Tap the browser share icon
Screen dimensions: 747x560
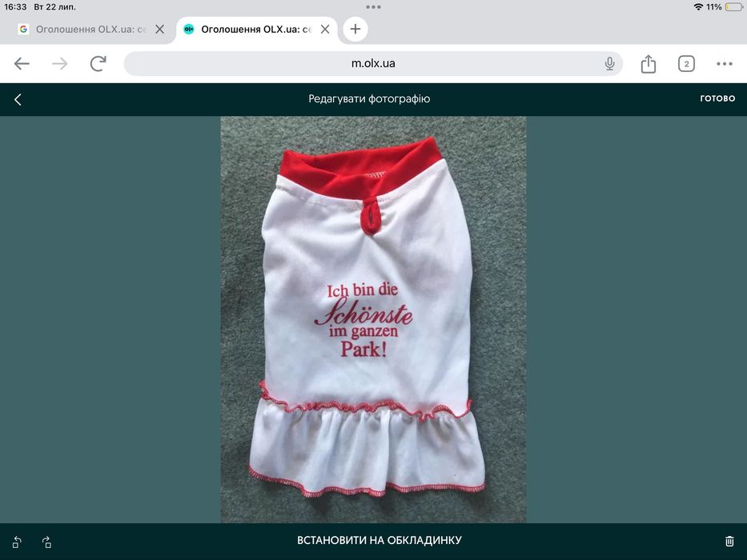click(649, 63)
